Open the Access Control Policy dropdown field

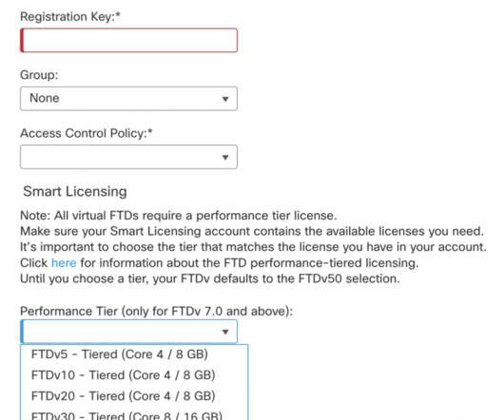click(128, 157)
